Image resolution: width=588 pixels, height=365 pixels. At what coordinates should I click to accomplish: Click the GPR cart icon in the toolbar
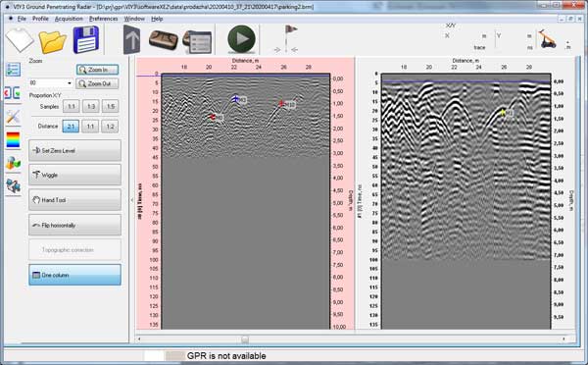pyautogui.click(x=547, y=39)
